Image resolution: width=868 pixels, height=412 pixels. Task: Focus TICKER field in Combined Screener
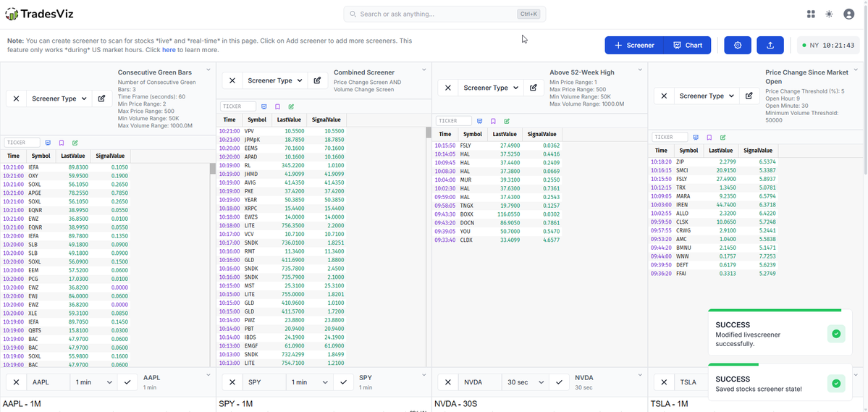(238, 106)
